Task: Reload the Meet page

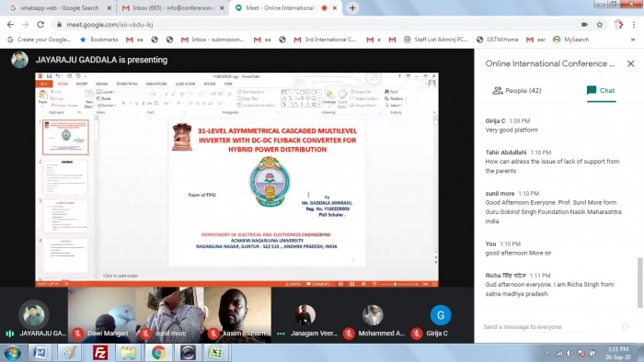Action: pos(40,25)
